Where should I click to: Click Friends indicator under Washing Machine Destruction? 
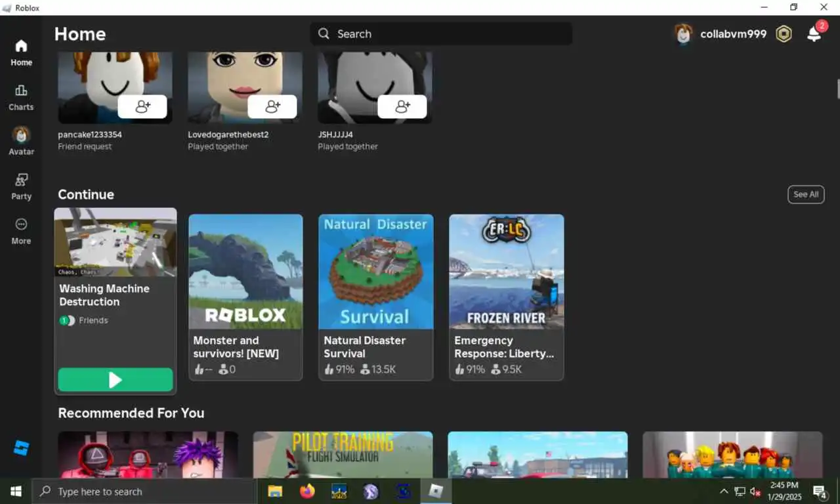coord(84,320)
